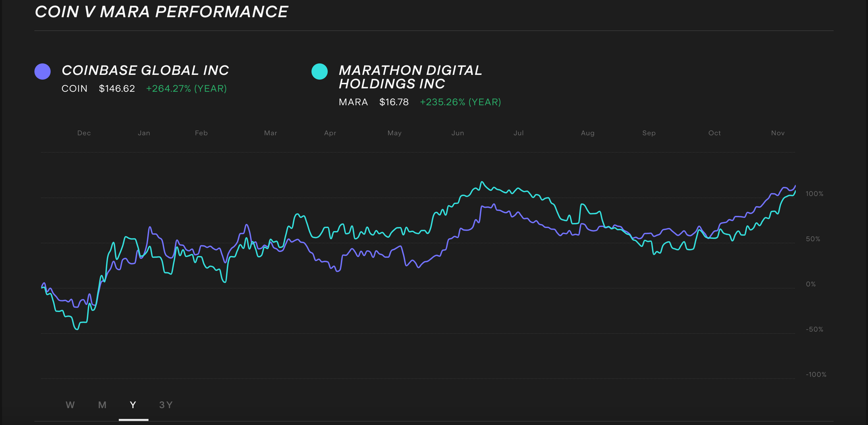Screen dimensions: 868x425
Task: Click the $16.78 MARA price value
Action: [x=393, y=102]
